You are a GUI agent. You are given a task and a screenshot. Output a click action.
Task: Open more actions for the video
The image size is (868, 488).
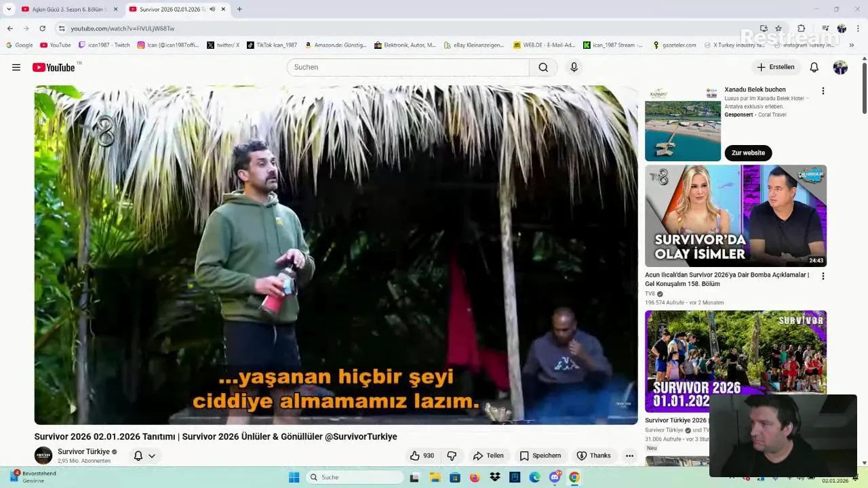[629, 455]
